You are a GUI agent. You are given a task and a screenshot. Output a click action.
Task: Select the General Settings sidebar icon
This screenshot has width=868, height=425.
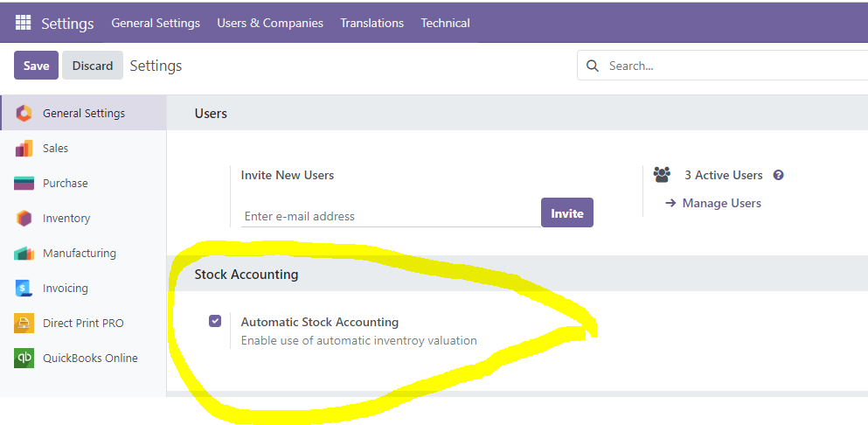24,113
